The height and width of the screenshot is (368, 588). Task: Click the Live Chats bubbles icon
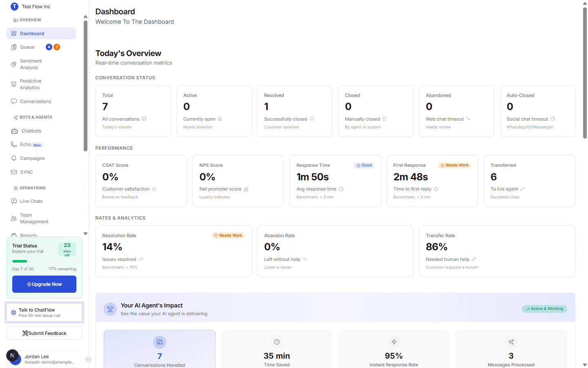[14, 201]
